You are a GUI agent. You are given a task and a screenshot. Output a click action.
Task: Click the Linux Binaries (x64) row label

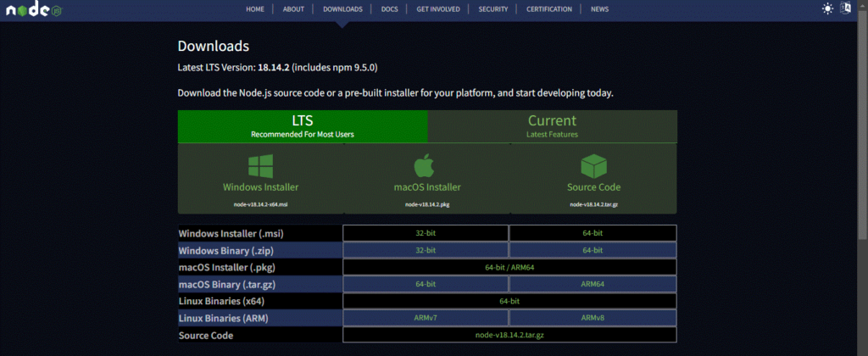click(x=223, y=302)
